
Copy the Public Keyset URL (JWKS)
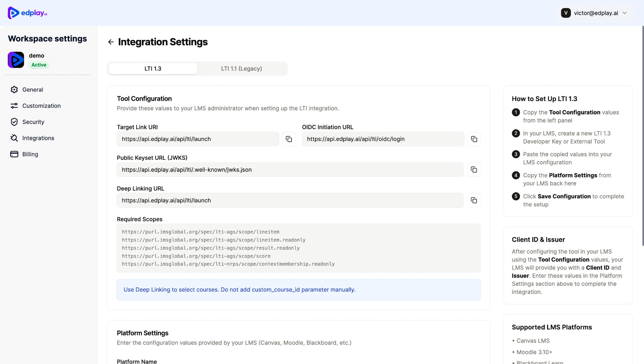474,169
